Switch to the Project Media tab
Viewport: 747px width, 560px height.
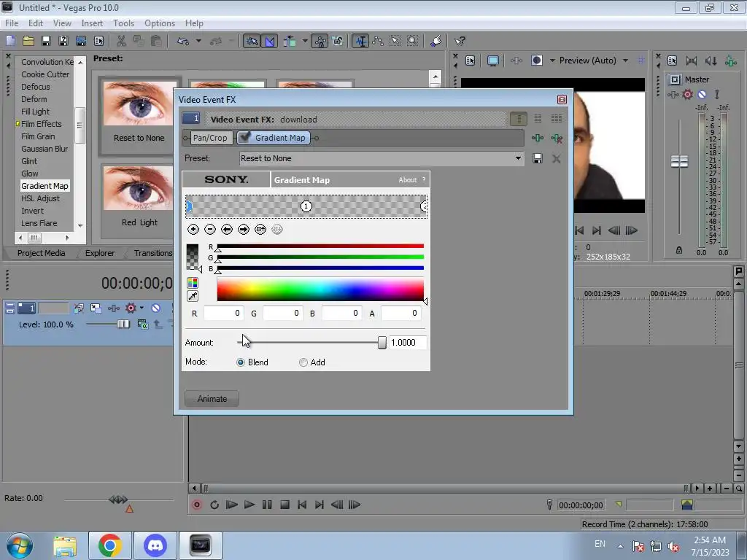coord(41,253)
